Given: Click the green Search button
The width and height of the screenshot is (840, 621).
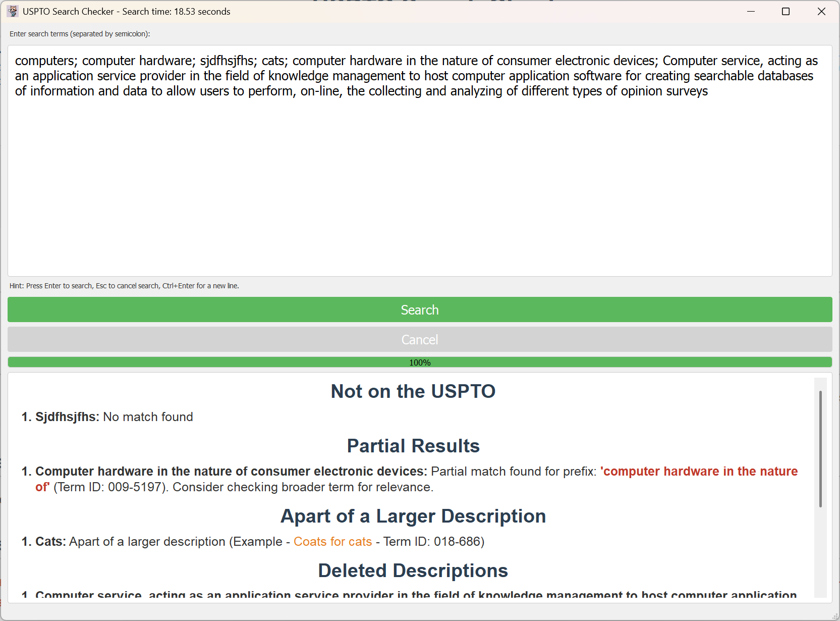Looking at the screenshot, I should pyautogui.click(x=420, y=309).
